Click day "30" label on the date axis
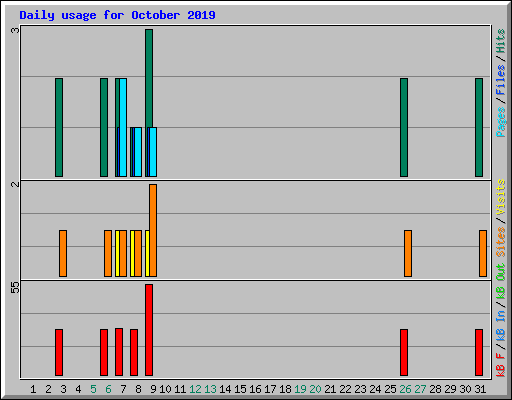 coord(465,389)
